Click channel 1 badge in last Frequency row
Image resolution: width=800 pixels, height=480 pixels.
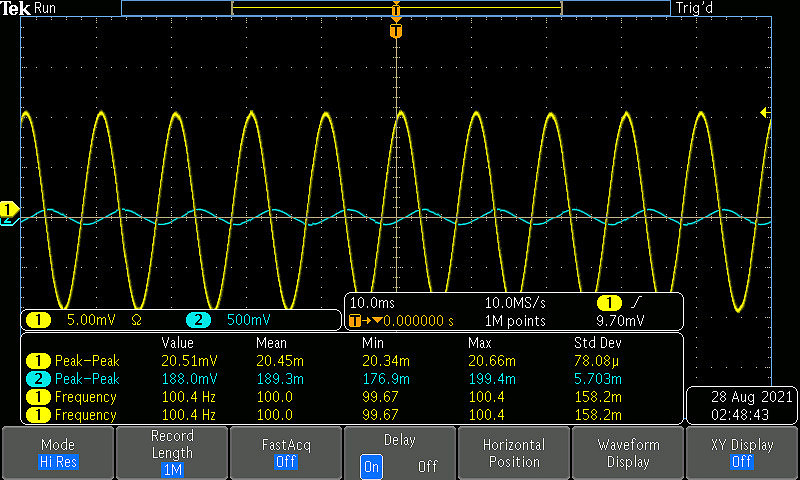38,415
